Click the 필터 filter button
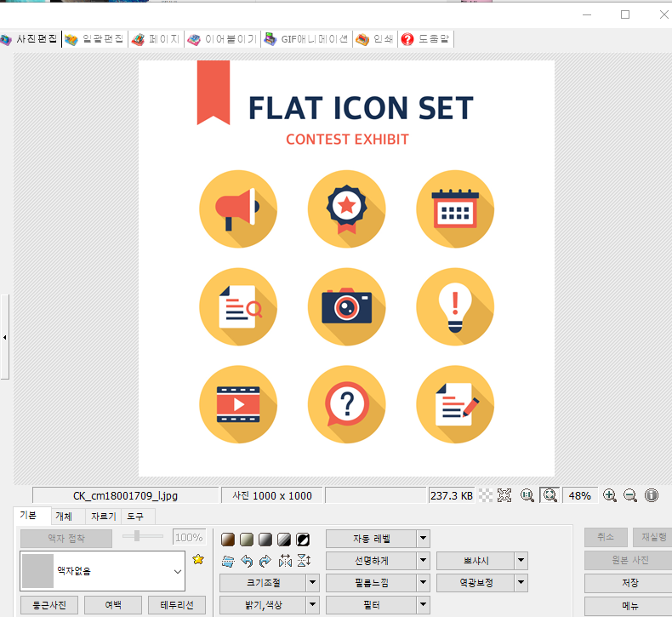 pos(371,604)
